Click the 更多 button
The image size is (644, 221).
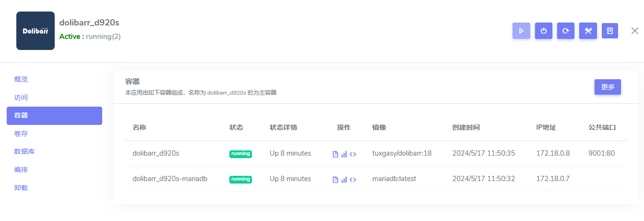click(608, 87)
